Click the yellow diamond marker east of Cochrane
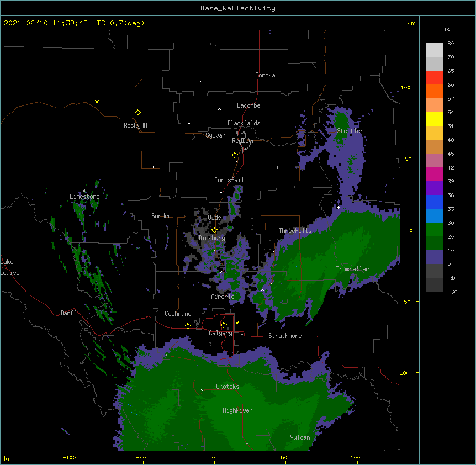Screen dimensions: 476x465 tap(188, 326)
